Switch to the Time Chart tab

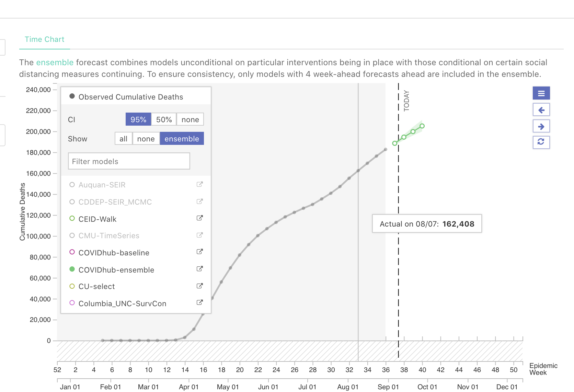[x=44, y=39]
